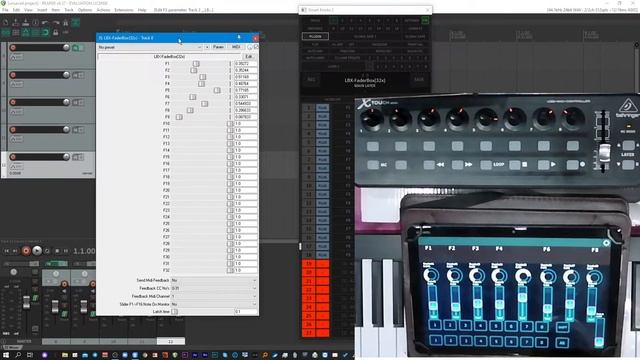640x360 pixels.
Task: Expand the 'No preset' dropdown in FX window
Action: (x=150, y=47)
